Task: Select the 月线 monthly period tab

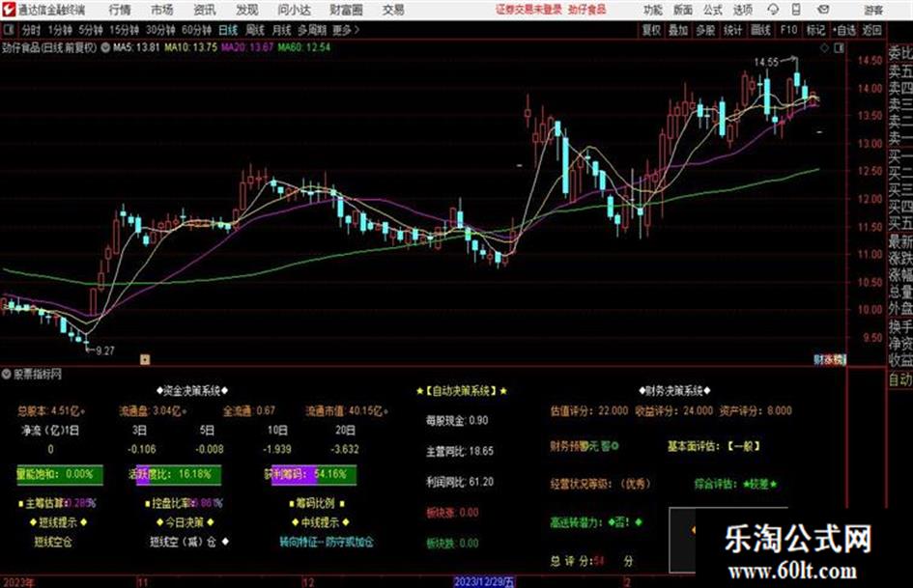Action: coord(282,30)
